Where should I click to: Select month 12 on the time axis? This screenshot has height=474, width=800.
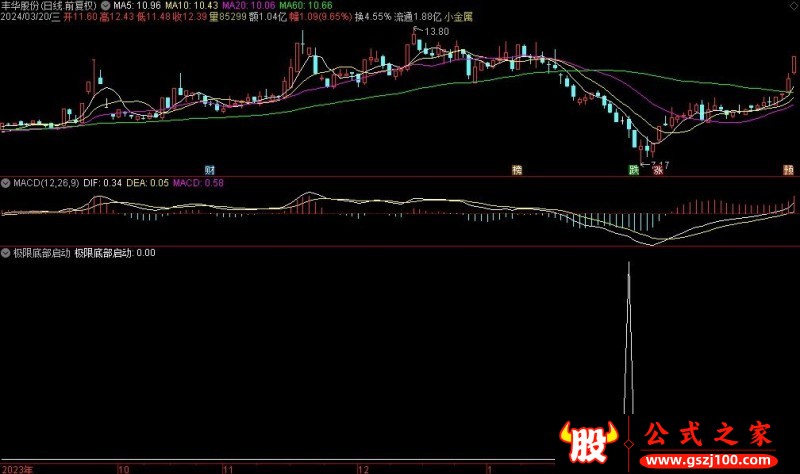pyautogui.click(x=363, y=468)
